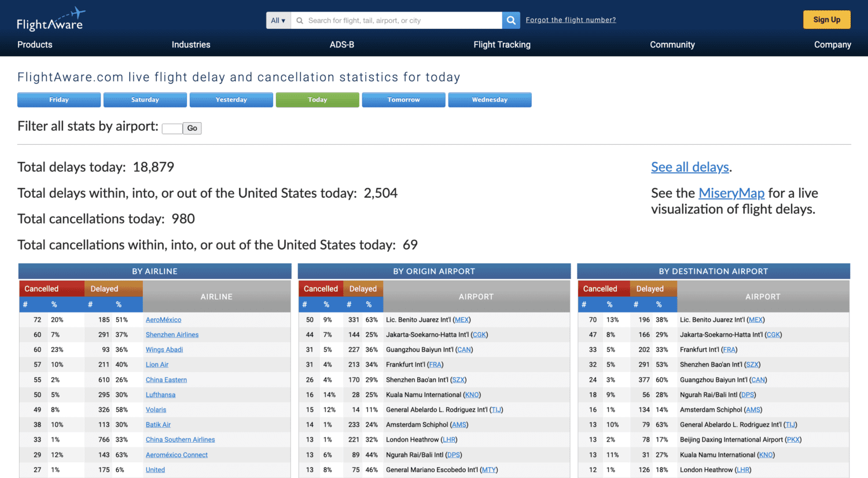Click DPS code in destination airport table
The image size is (868, 478).
[x=748, y=395]
